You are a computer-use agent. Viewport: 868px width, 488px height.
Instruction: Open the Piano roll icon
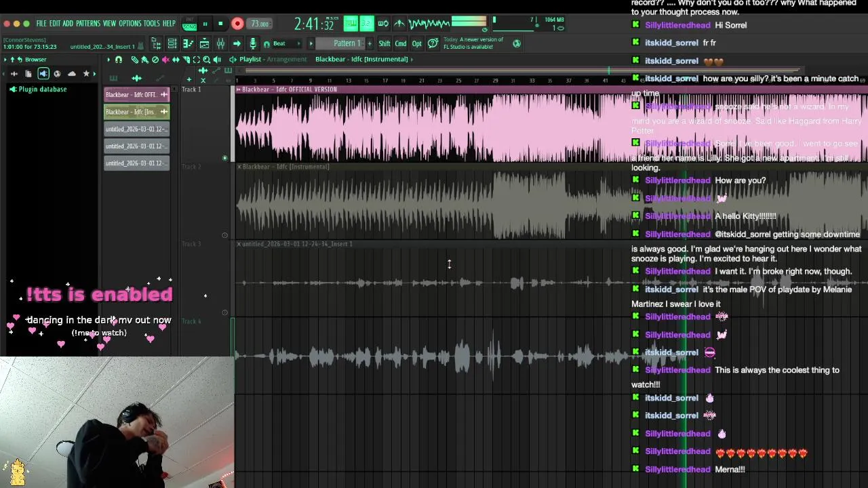[x=188, y=44]
